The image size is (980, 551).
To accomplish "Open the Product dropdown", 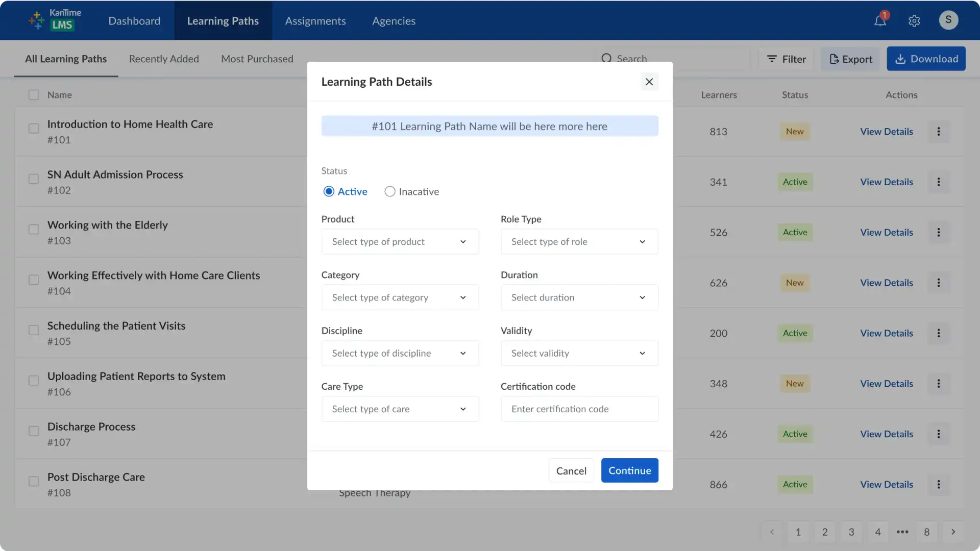I will [400, 242].
